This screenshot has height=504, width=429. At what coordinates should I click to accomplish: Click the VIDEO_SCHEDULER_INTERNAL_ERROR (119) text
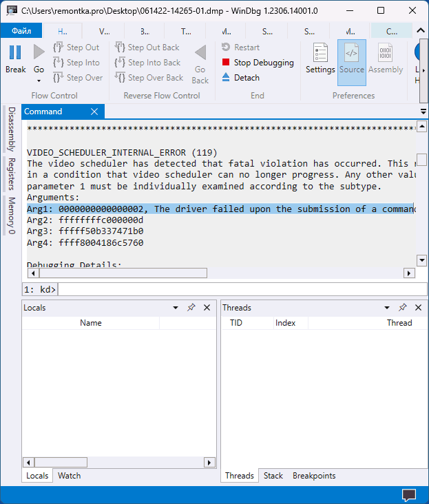(x=122, y=152)
